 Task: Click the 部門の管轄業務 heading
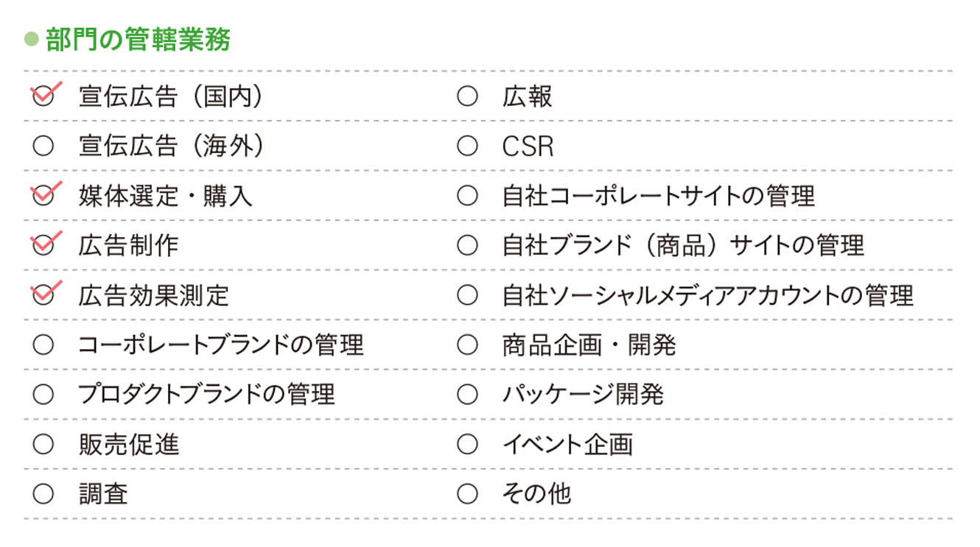point(138,39)
